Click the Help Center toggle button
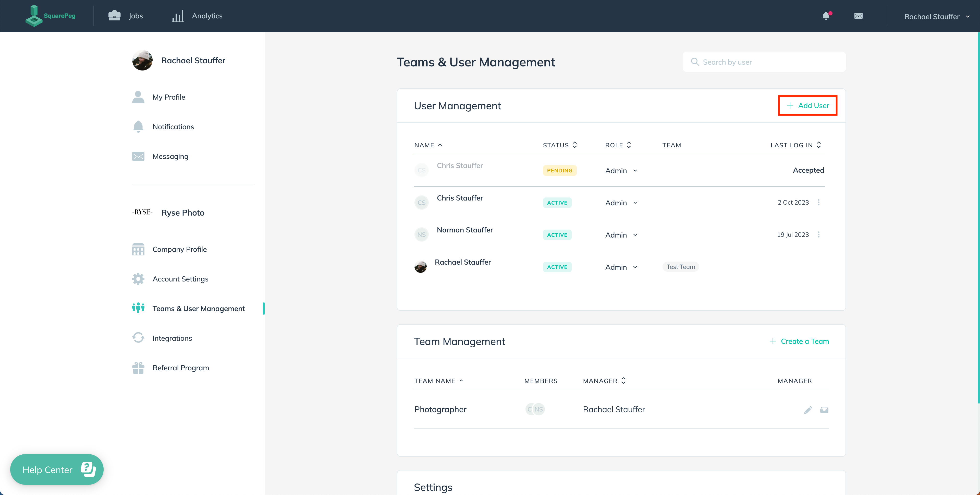The image size is (980, 495). point(57,469)
